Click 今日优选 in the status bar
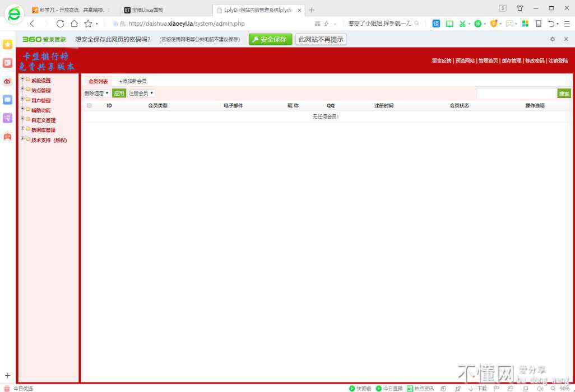This screenshot has height=392, width=575. (23, 388)
